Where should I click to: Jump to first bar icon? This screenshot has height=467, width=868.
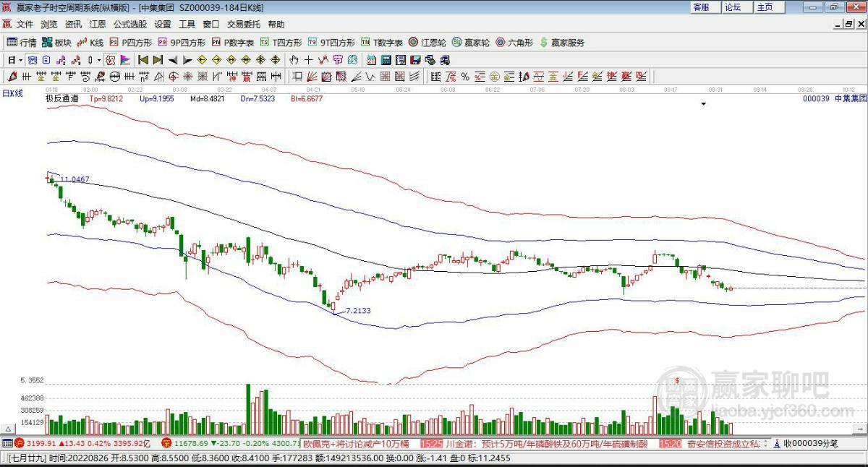click(x=142, y=59)
